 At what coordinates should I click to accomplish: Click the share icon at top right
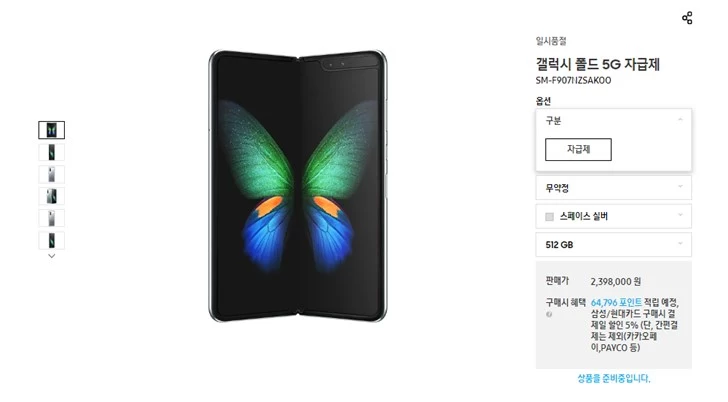(687, 18)
